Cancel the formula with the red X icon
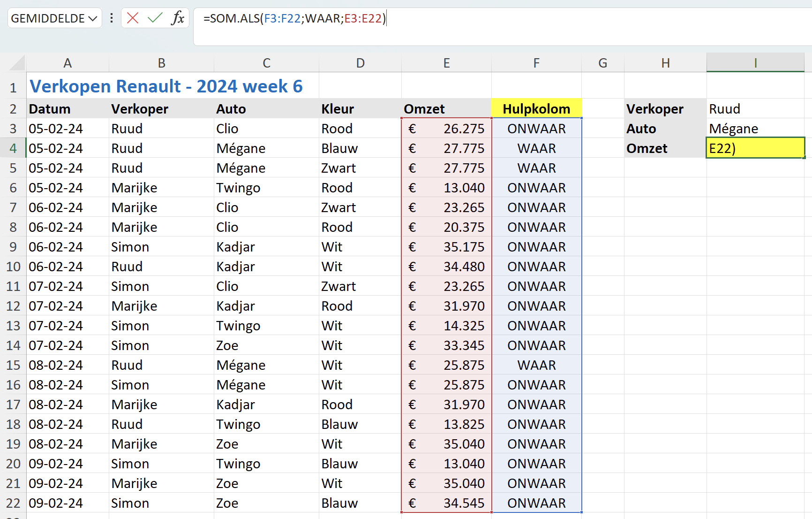 [133, 18]
